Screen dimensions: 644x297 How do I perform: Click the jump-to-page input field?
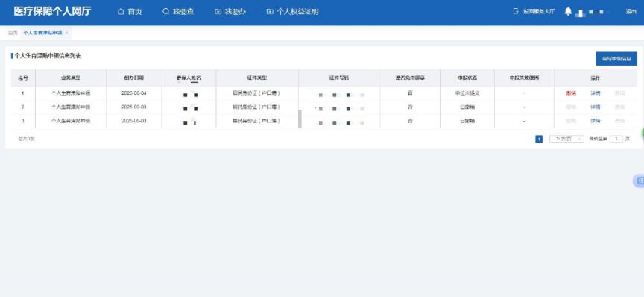click(x=616, y=139)
